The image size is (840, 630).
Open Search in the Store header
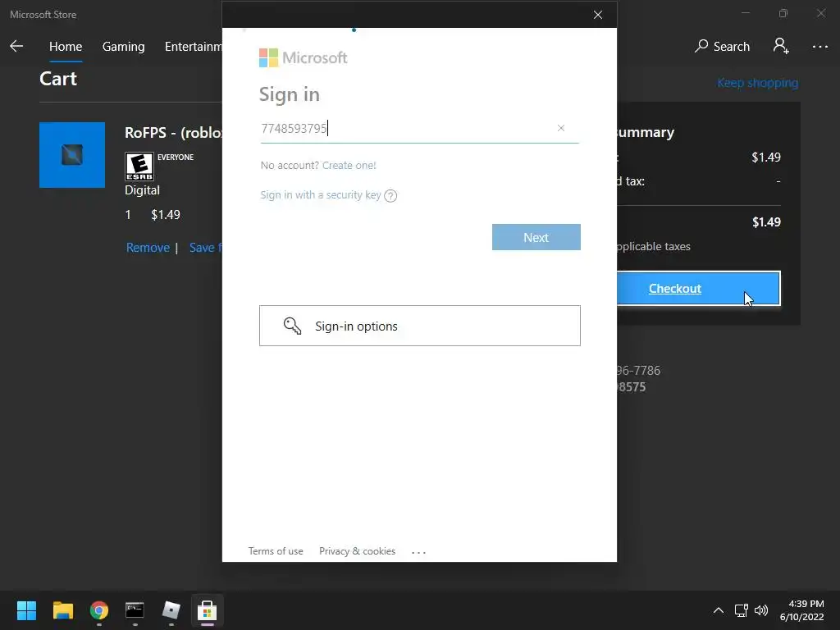722,47
